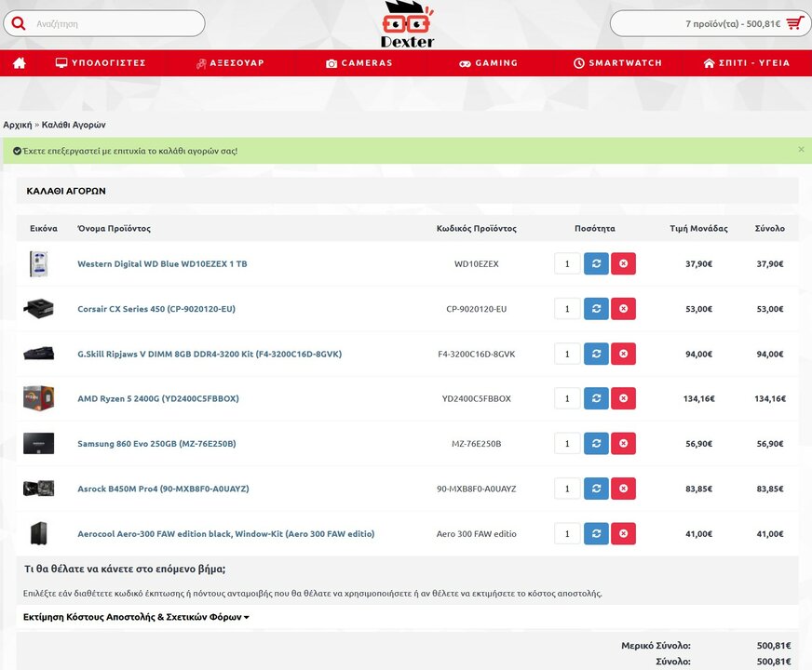Refresh quantity for G.Skill Ripjaws V
The width and height of the screenshot is (812, 670).
point(596,354)
